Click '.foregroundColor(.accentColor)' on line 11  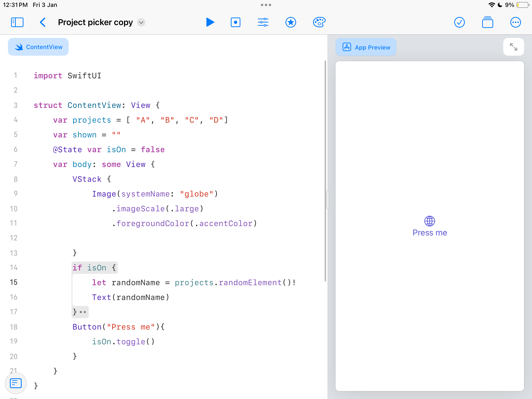click(184, 223)
